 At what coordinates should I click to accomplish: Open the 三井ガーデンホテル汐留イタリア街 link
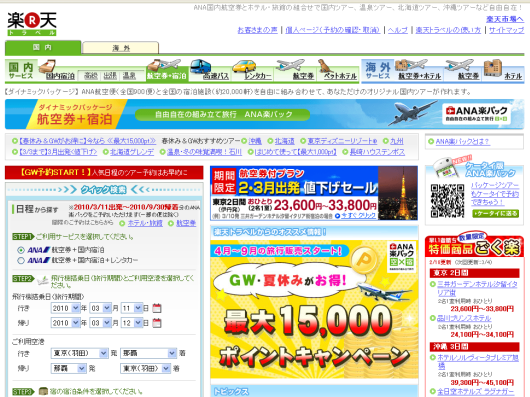coord(477,288)
